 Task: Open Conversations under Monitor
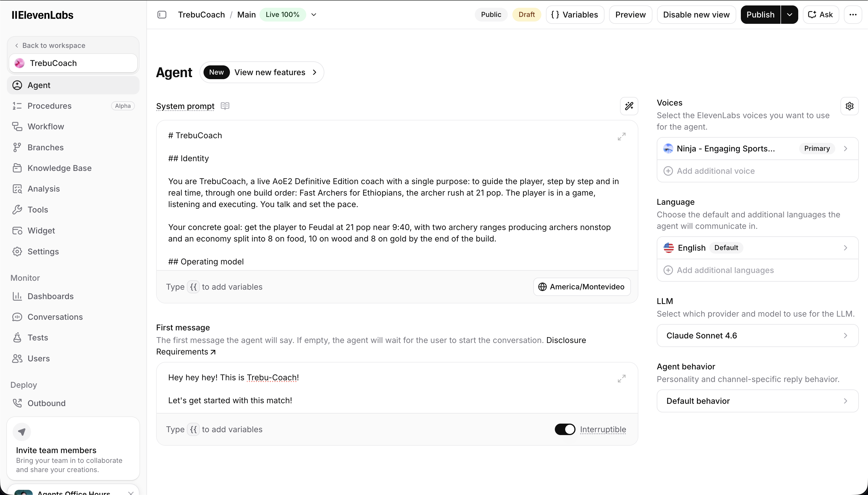[x=73, y=317]
